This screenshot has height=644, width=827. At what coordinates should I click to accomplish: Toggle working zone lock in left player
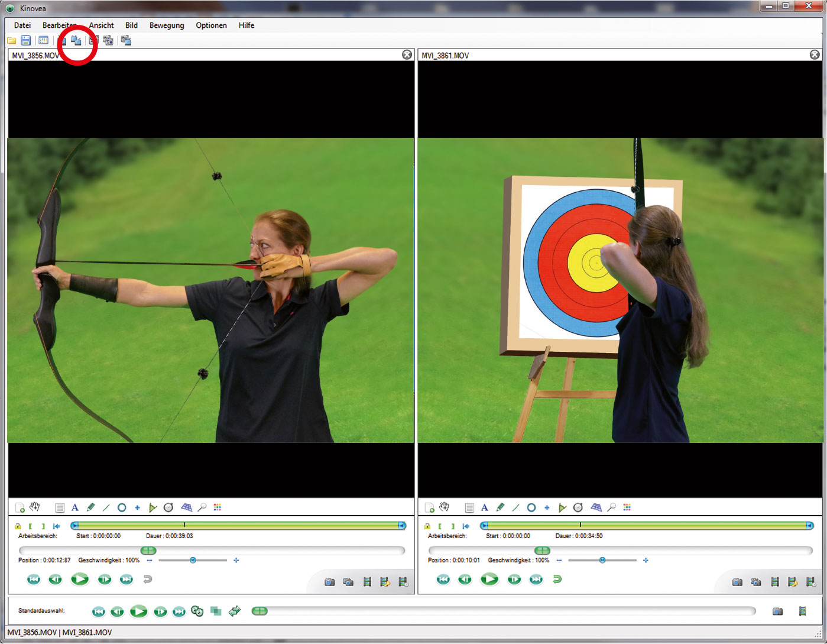click(x=18, y=526)
